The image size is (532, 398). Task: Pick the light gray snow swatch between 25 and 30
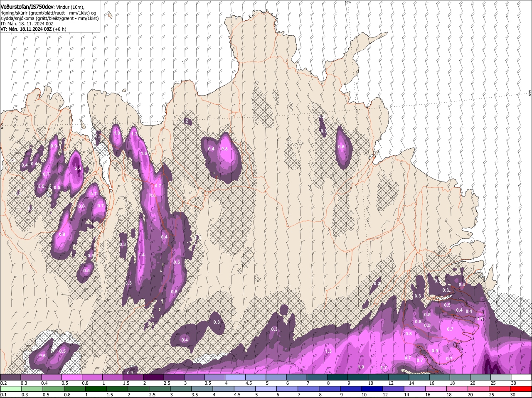point(501,377)
